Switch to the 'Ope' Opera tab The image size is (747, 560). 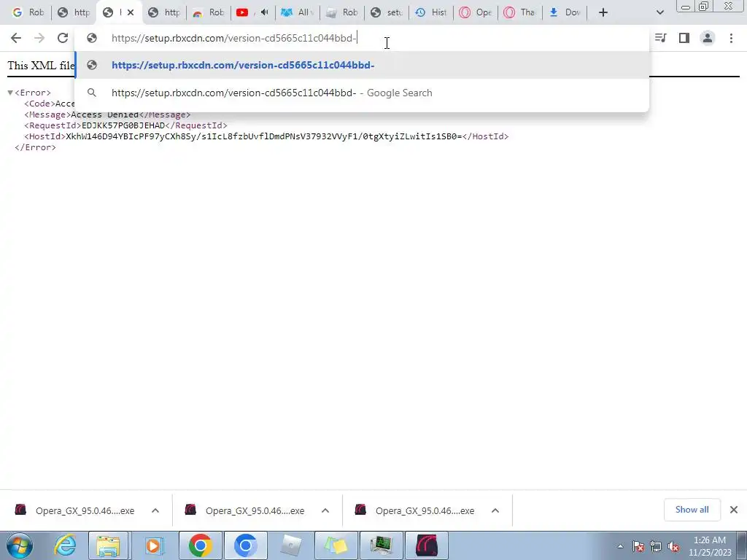pos(476,12)
